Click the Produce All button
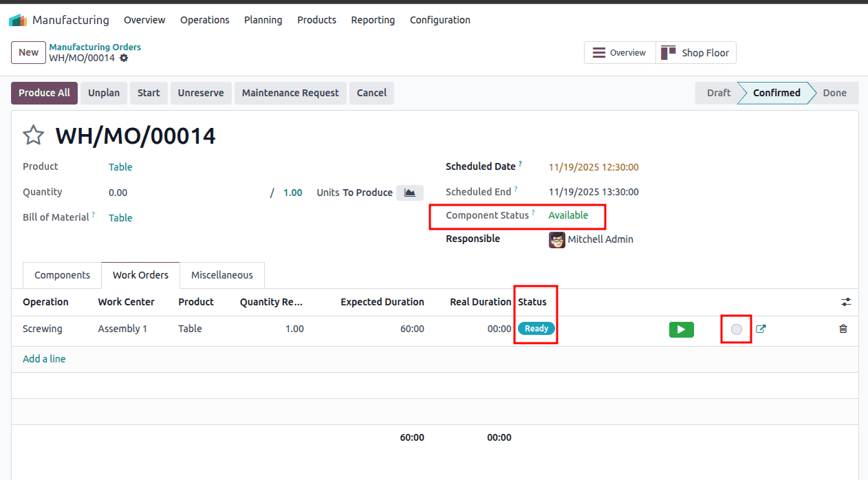The height and width of the screenshot is (480, 868). point(44,93)
